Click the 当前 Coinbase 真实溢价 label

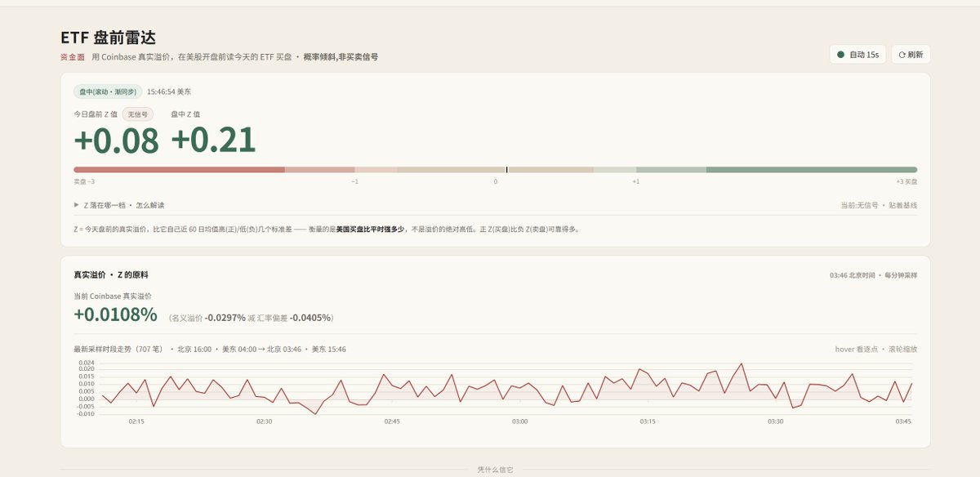coord(113,296)
